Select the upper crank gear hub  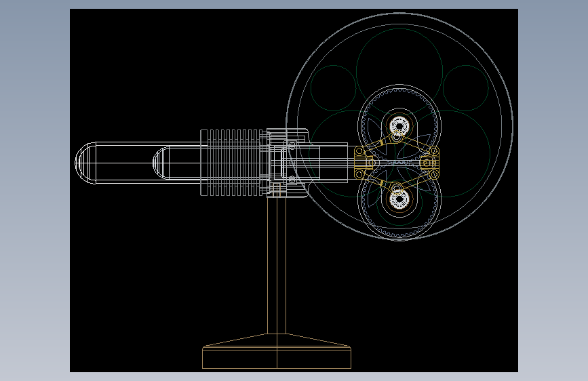[399, 125]
